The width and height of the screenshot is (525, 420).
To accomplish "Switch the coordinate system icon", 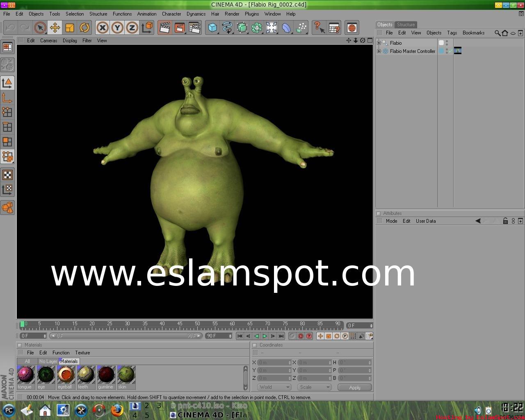I will 147,28.
